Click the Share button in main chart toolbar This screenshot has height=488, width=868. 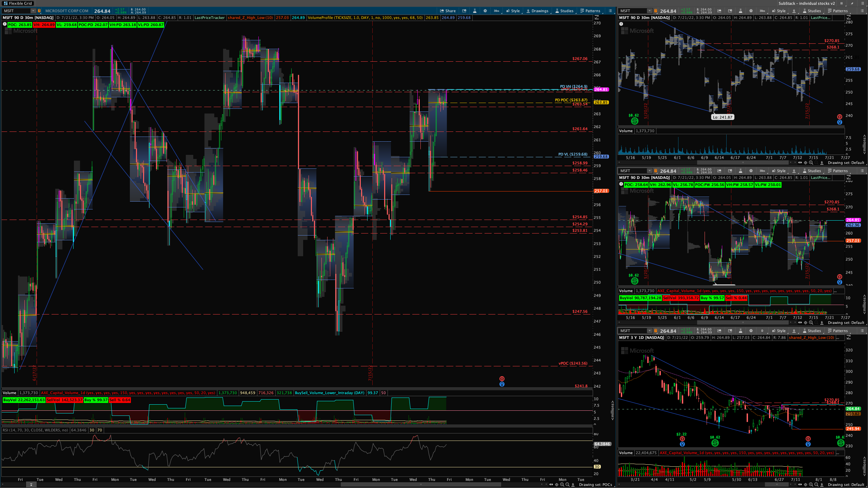tap(448, 11)
